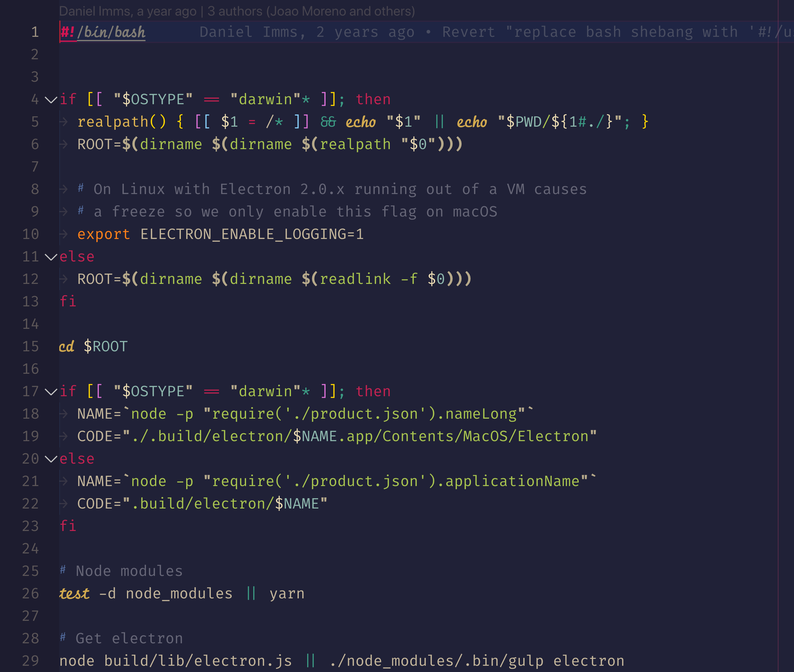Click 'applicationName' on line 21
Screen dimensions: 794x672
(512, 481)
